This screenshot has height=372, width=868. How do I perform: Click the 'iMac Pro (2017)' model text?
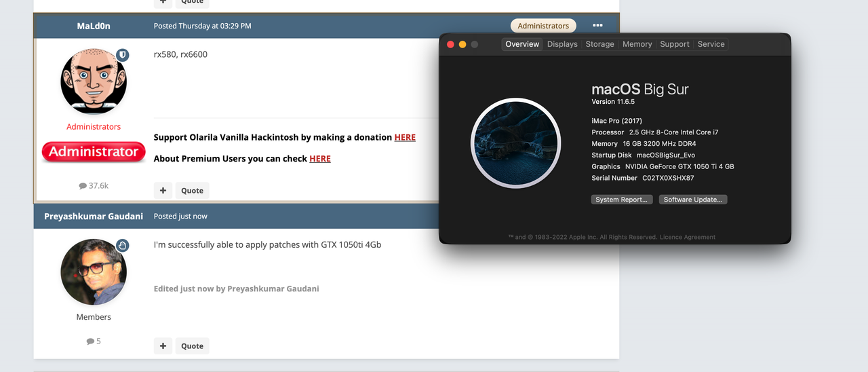[x=616, y=120]
